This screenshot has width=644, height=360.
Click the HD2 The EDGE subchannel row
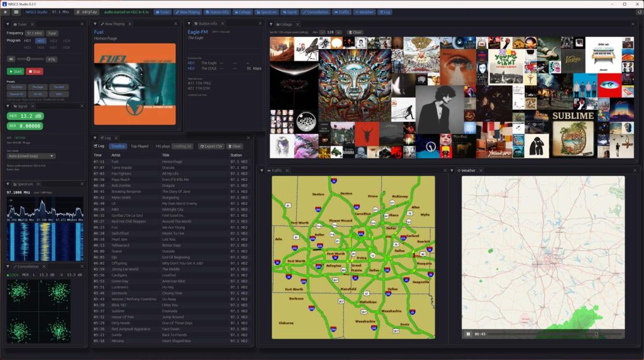coord(225,68)
